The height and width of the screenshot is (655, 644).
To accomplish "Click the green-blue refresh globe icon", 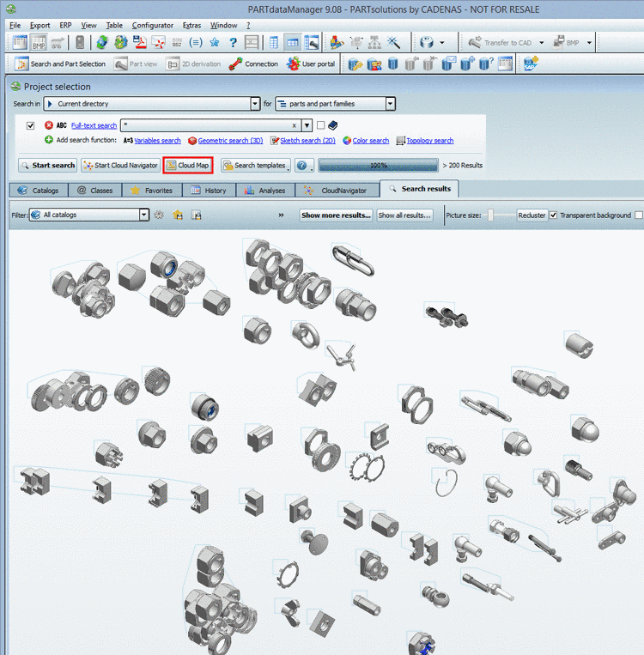I will click(101, 42).
